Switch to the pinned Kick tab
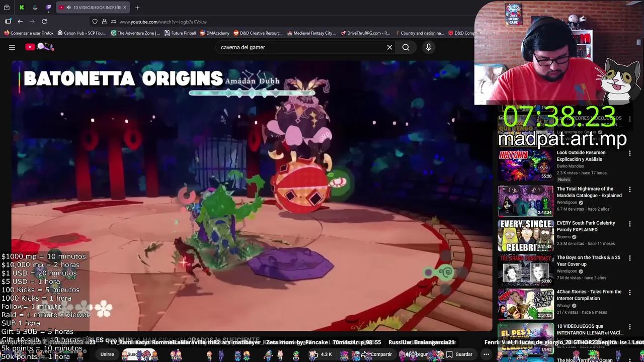 tap(22, 8)
